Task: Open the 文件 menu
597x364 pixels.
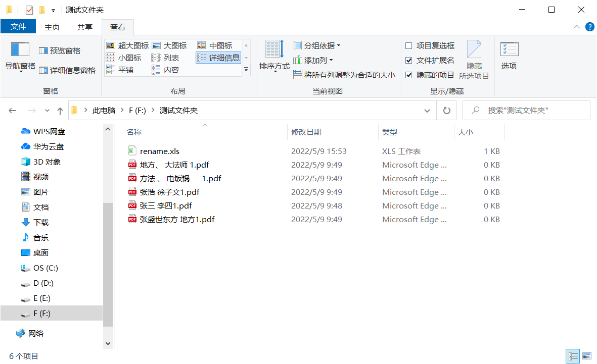Action: click(18, 26)
